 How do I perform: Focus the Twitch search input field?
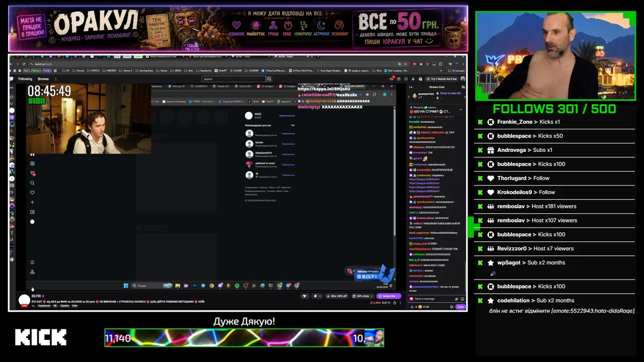pos(233,79)
